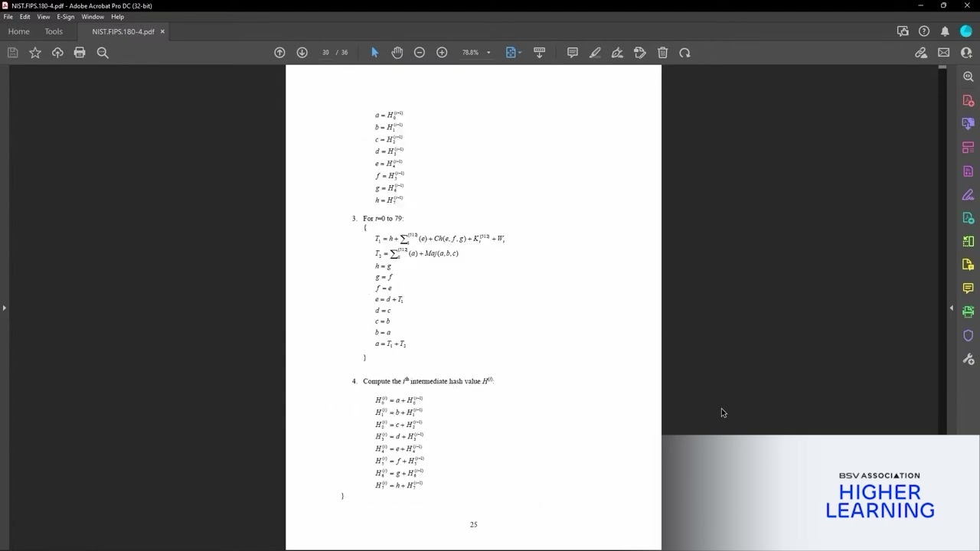
Task: Expand the left navigation pane arrow
Action: tap(4, 308)
